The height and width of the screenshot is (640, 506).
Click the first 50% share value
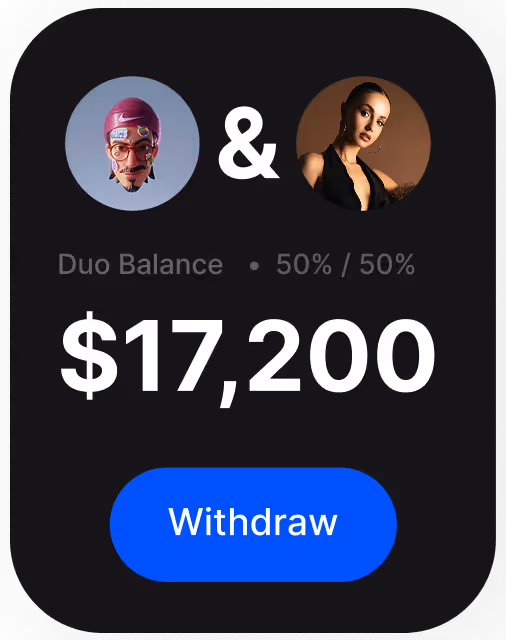click(x=304, y=264)
